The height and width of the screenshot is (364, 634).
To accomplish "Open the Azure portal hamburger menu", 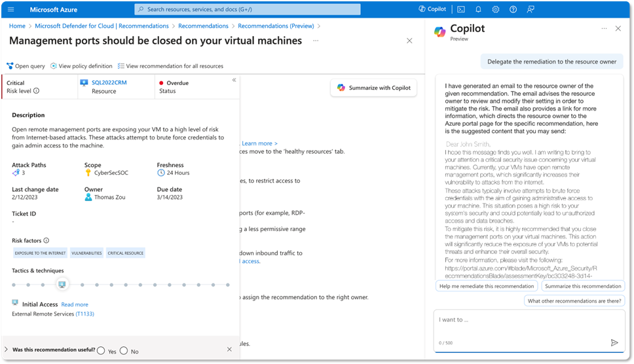I will pos(11,9).
